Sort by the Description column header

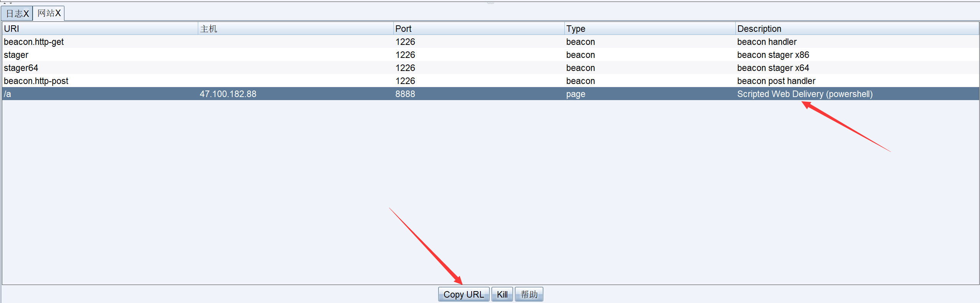point(857,29)
